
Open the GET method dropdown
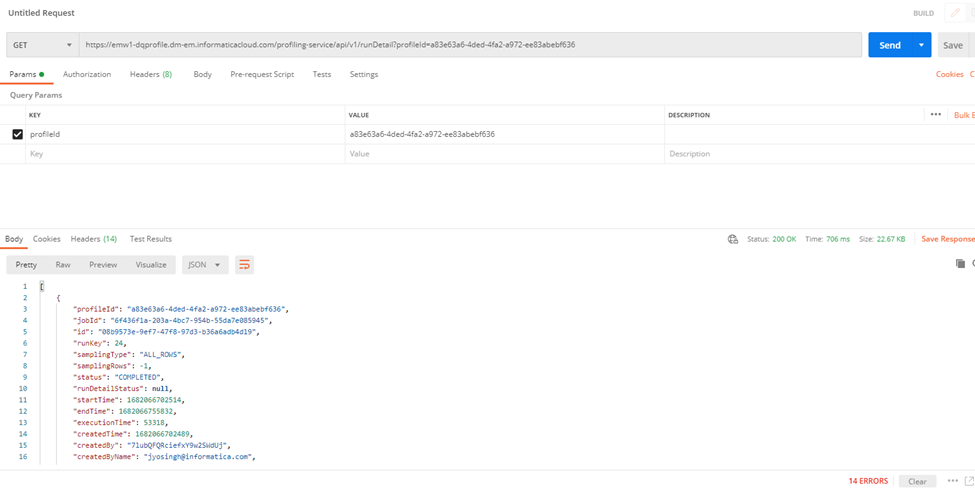coord(43,45)
